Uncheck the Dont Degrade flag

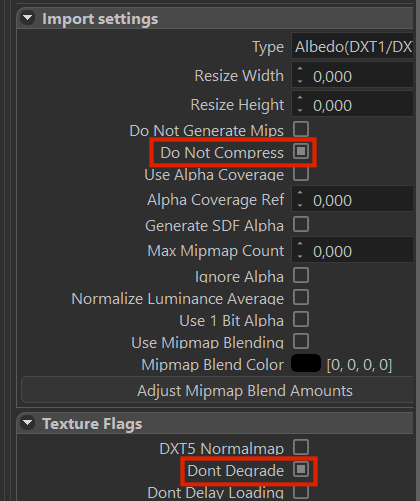(301, 469)
